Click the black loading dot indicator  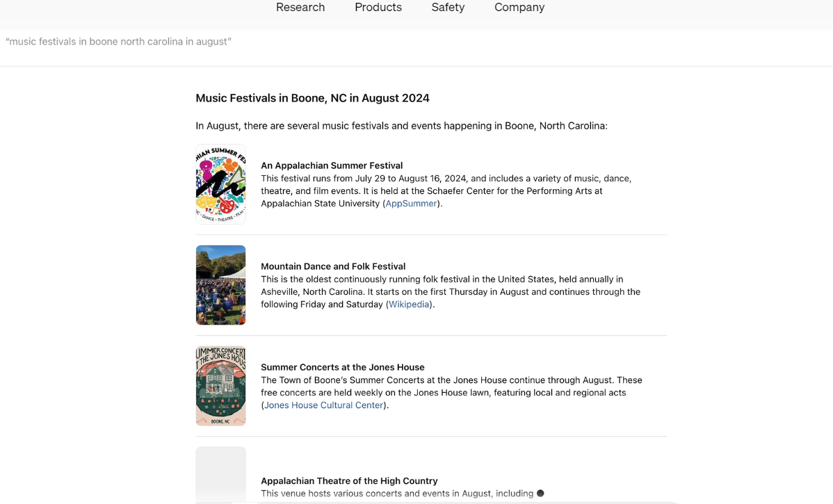[x=540, y=494]
